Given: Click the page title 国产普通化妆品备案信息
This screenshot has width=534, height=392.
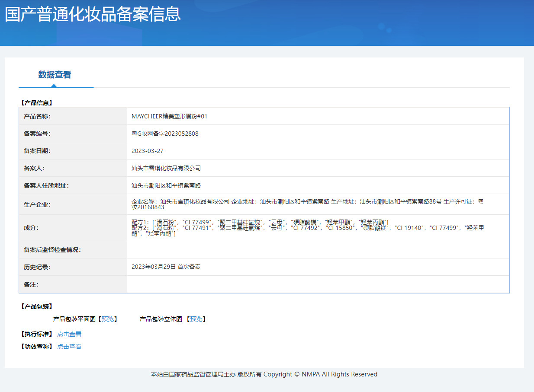Looking at the screenshot, I should pyautogui.click(x=93, y=14).
